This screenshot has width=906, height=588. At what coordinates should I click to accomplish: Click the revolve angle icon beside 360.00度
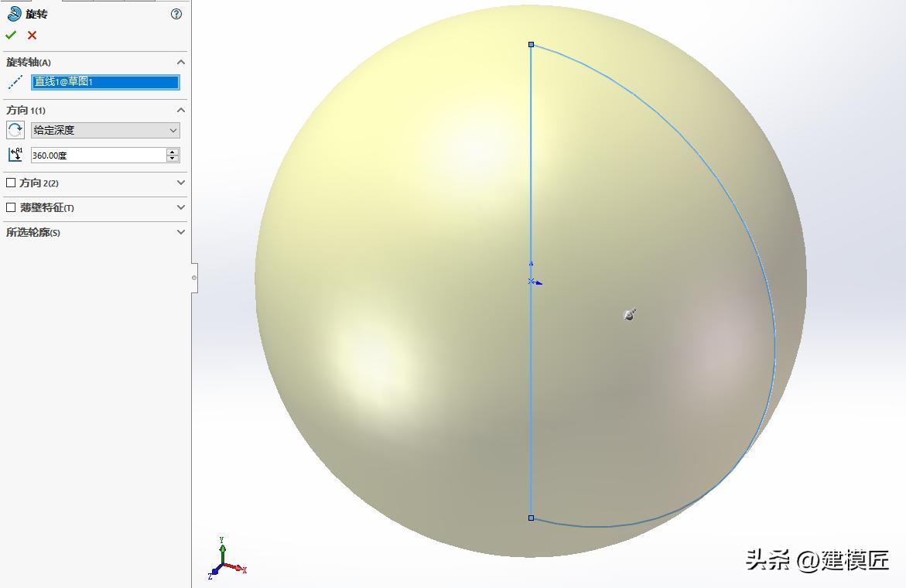[x=15, y=154]
